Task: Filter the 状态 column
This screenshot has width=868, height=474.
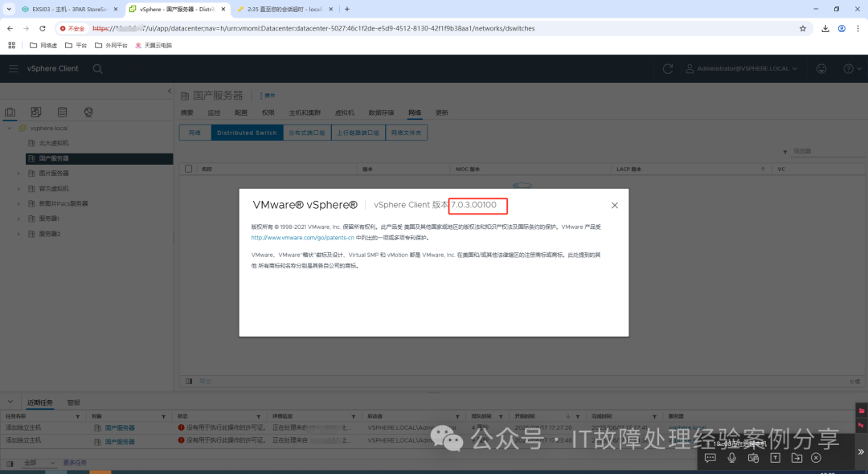Action: tap(259, 416)
